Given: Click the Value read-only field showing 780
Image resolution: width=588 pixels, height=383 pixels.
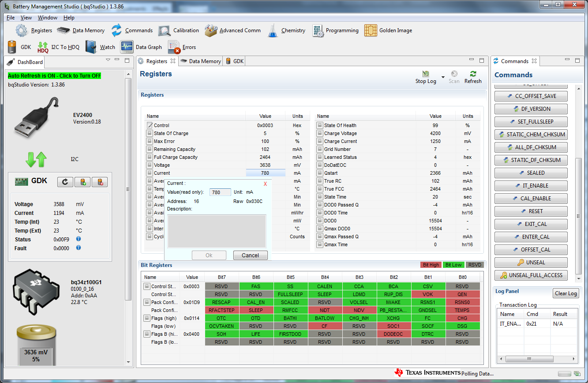Looking at the screenshot, I should (220, 192).
